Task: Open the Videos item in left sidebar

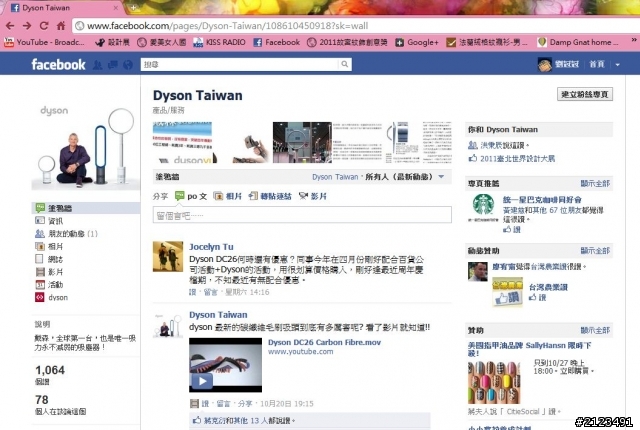Action: pos(49,272)
